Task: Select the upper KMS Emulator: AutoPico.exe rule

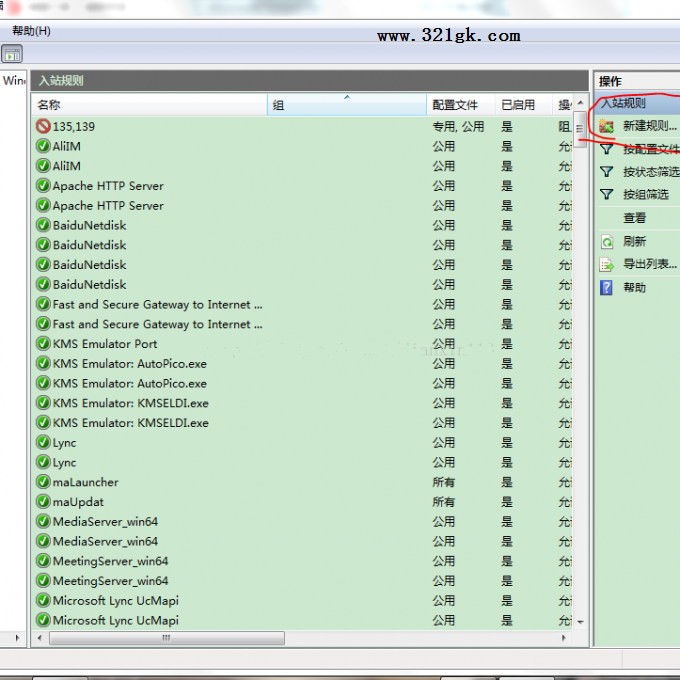Action: [x=302, y=363]
